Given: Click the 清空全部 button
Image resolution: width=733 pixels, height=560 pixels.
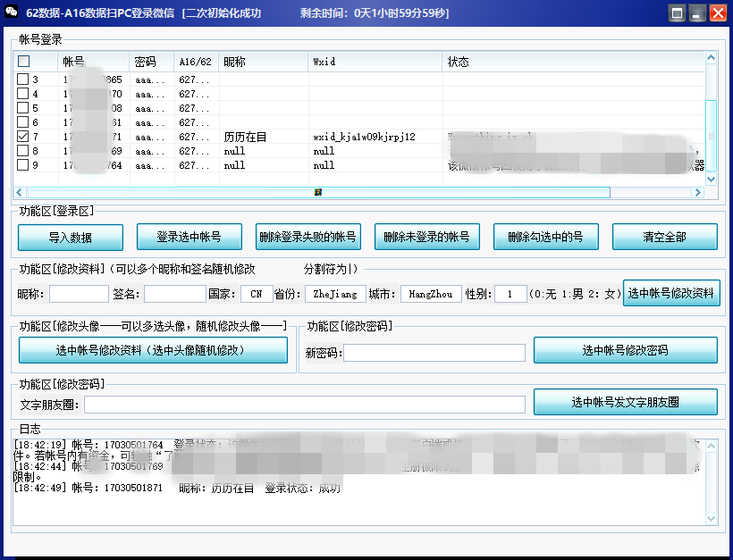Looking at the screenshot, I should [x=665, y=237].
